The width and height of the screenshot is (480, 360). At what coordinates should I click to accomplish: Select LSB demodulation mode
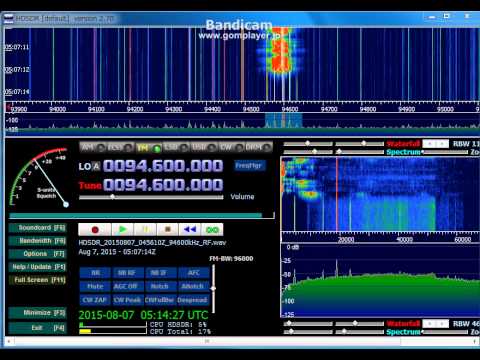pyautogui.click(x=176, y=147)
